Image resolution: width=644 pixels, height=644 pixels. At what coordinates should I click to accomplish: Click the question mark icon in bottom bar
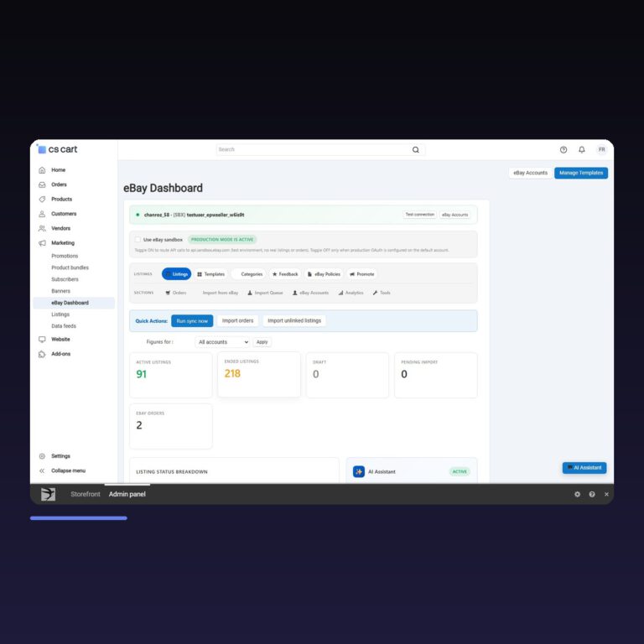(592, 495)
